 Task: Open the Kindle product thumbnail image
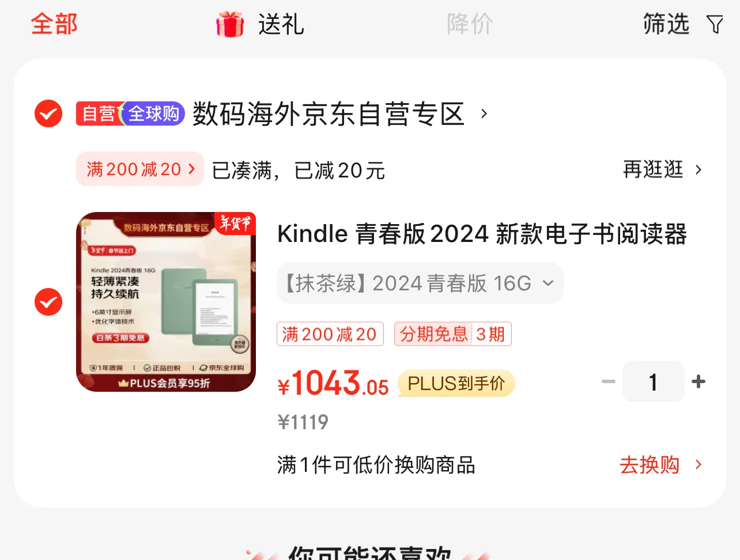click(166, 302)
